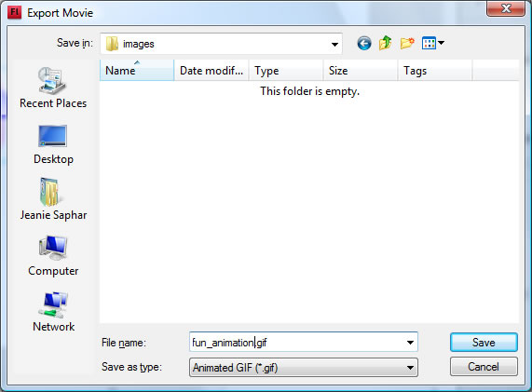Open the Network location icon
This screenshot has width=532, height=392.
(53, 312)
